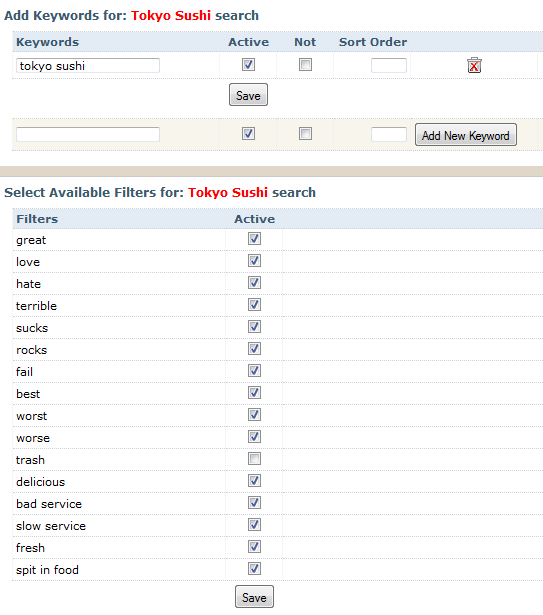Save the filter selections with the bottom Save button
The height and width of the screenshot is (615, 543).
254,597
